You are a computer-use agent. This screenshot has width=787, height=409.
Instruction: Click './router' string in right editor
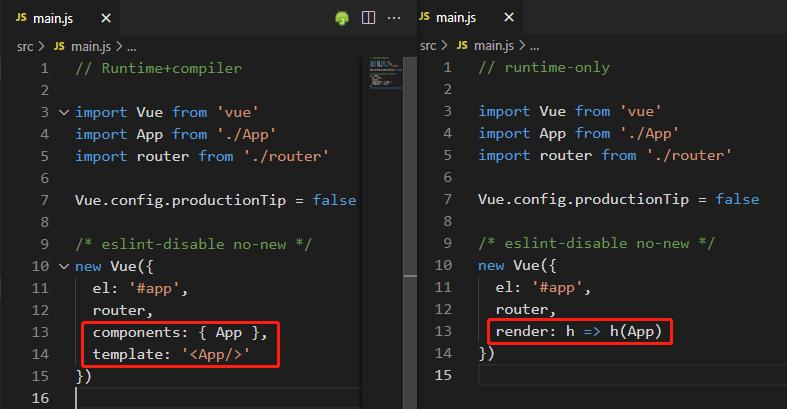689,155
